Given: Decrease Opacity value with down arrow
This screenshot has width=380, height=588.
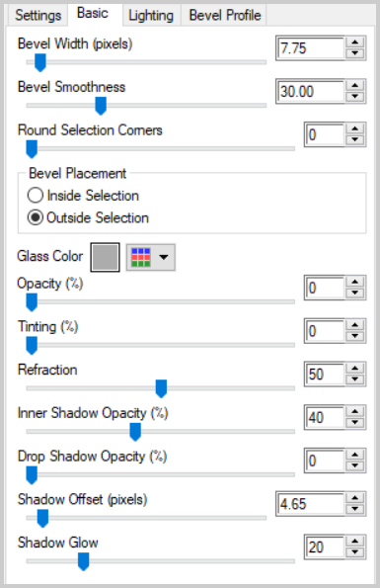Looking at the screenshot, I should point(354,293).
